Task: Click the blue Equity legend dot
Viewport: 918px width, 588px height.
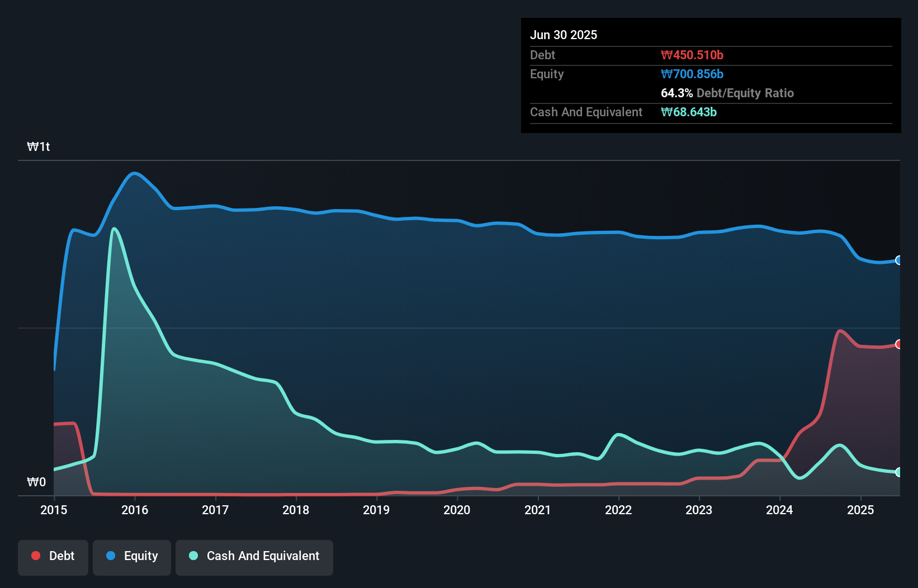Action: 111,556
